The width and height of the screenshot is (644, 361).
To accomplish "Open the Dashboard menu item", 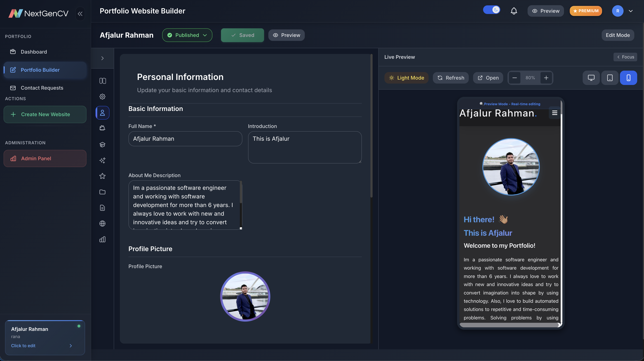I will 34,52.
